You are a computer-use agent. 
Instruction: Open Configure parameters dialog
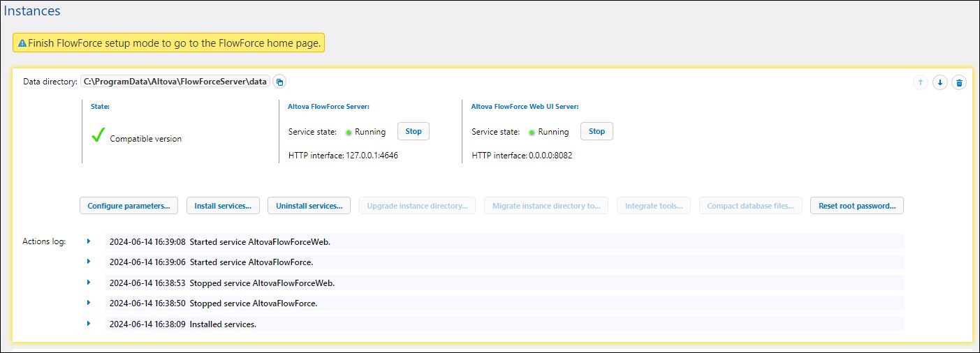129,206
